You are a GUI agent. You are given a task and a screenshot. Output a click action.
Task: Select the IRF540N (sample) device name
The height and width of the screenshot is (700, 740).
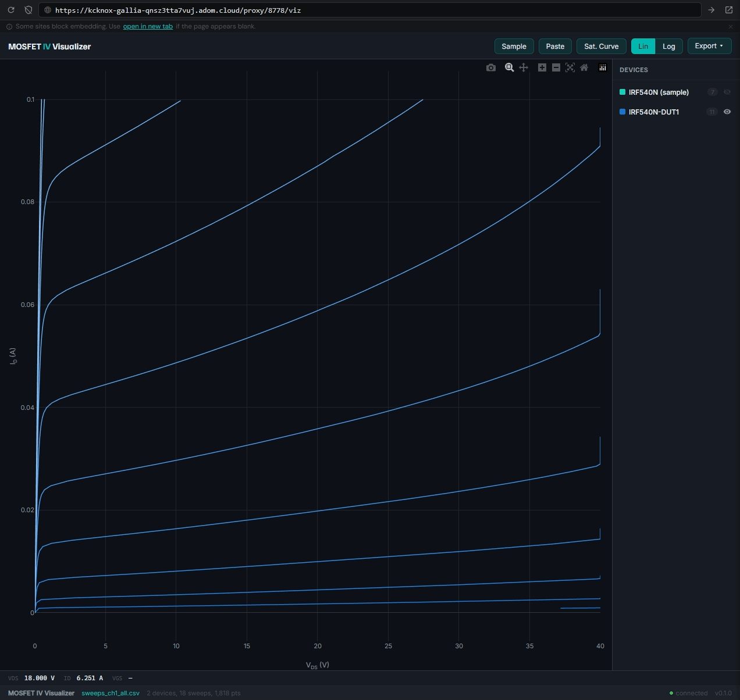659,92
